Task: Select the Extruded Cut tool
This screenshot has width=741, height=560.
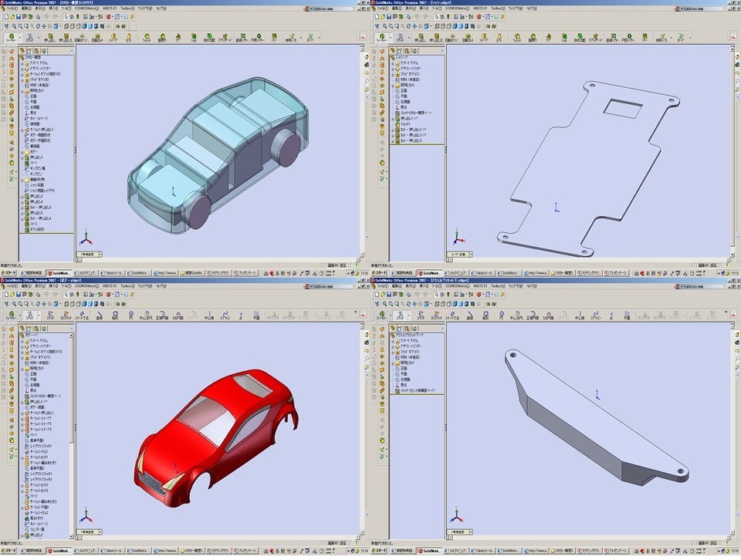Action: click(66, 36)
